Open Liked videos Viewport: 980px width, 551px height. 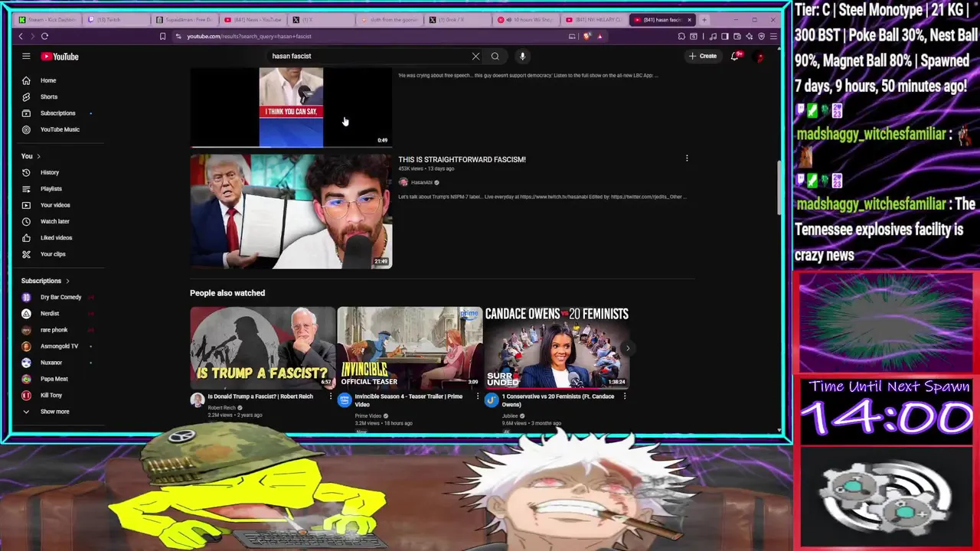(56, 238)
